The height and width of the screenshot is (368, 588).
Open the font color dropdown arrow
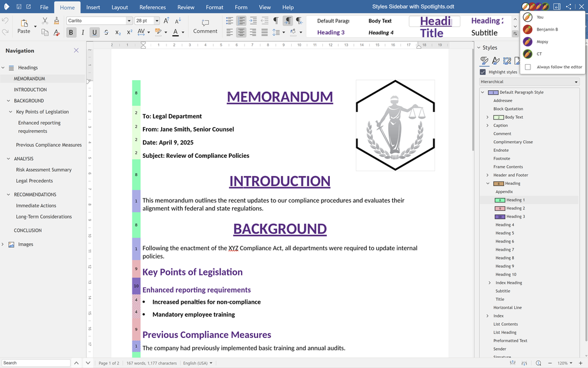183,32
